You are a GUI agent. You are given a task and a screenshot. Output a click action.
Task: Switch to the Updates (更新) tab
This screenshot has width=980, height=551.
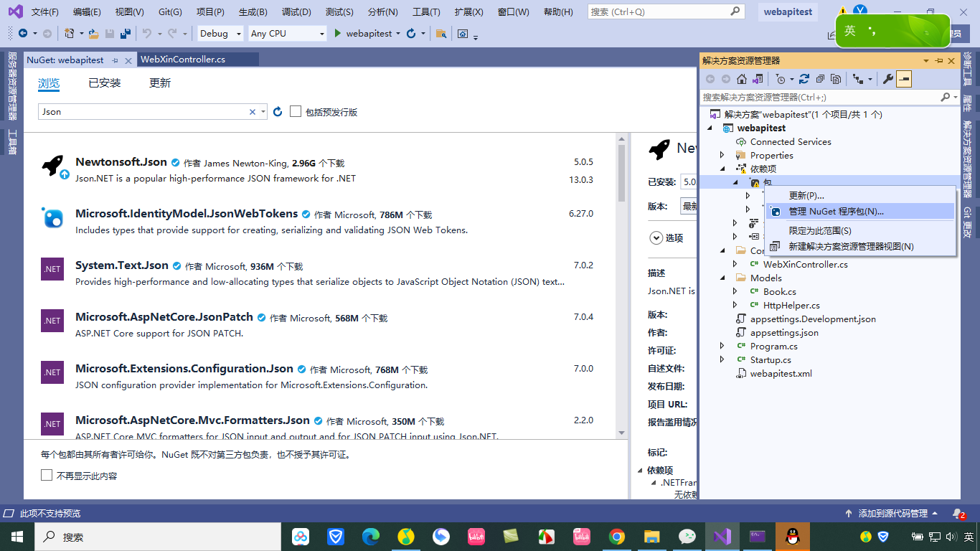pos(160,83)
